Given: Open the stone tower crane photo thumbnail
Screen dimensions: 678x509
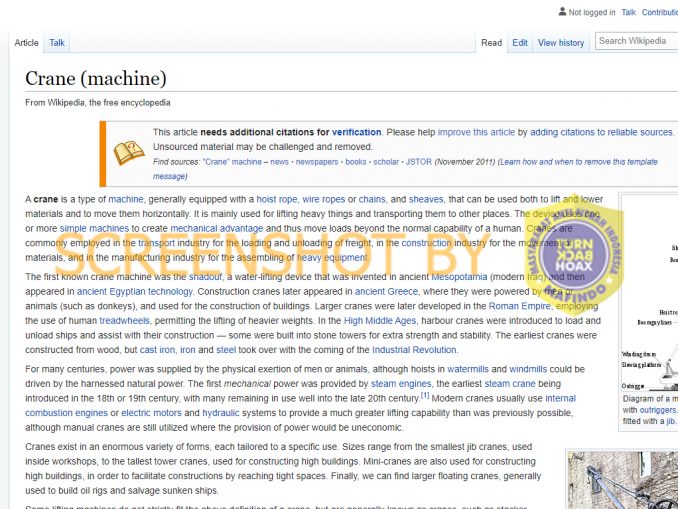Looking at the screenshot, I should tap(623, 480).
